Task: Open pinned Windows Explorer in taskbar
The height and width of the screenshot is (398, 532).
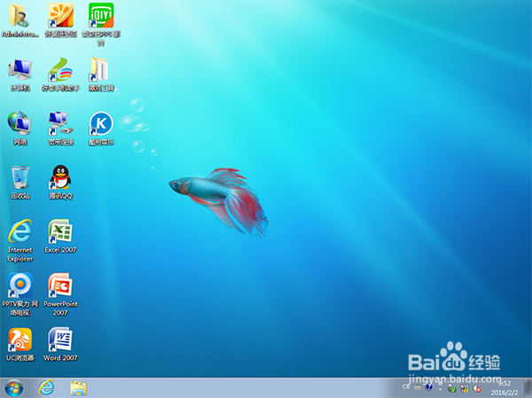Action: [78, 388]
